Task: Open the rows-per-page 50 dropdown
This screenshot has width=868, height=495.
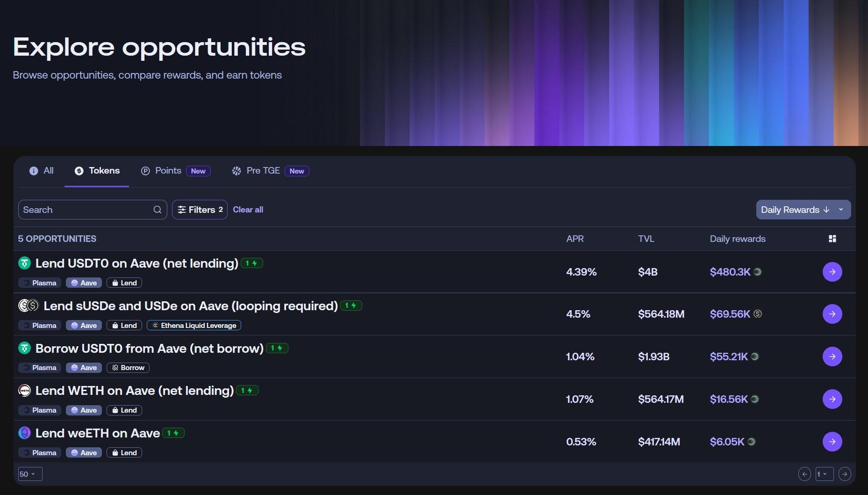Action: click(29, 473)
